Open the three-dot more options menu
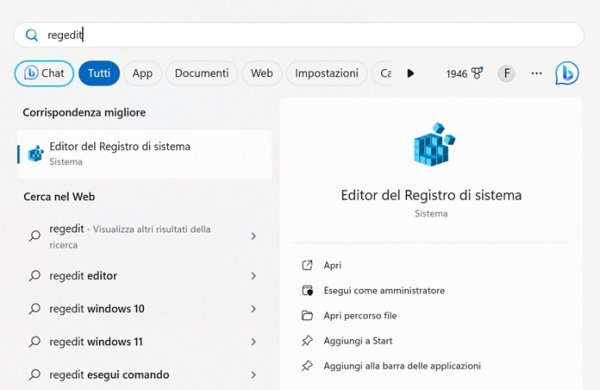 (536, 73)
